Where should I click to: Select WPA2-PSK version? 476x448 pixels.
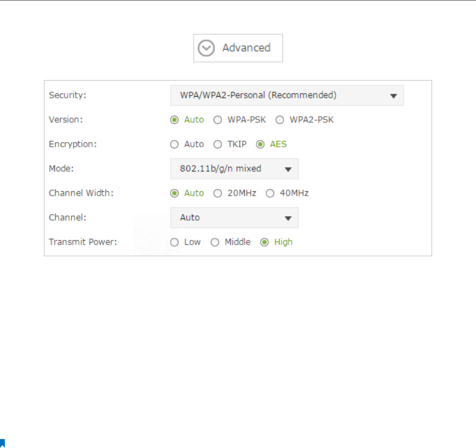pos(280,120)
